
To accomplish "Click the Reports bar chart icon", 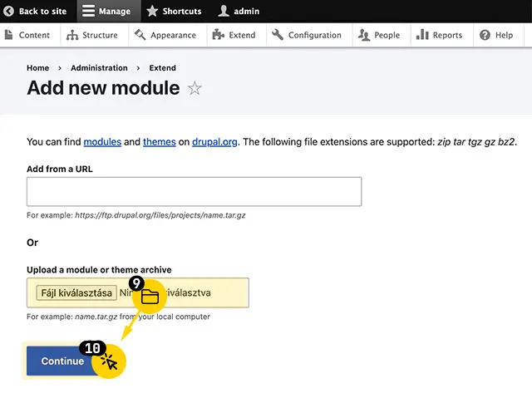I will coord(422,35).
